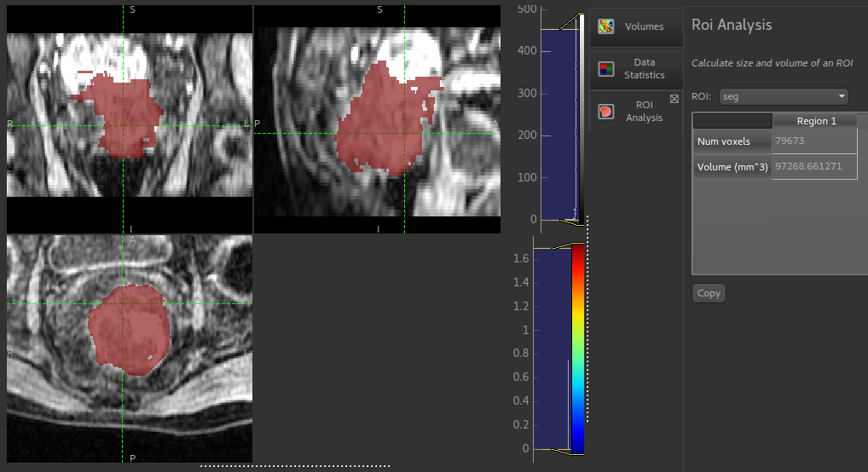Open the Volumes widget icon
Image resolution: width=868 pixels, height=472 pixels.
coord(606,26)
